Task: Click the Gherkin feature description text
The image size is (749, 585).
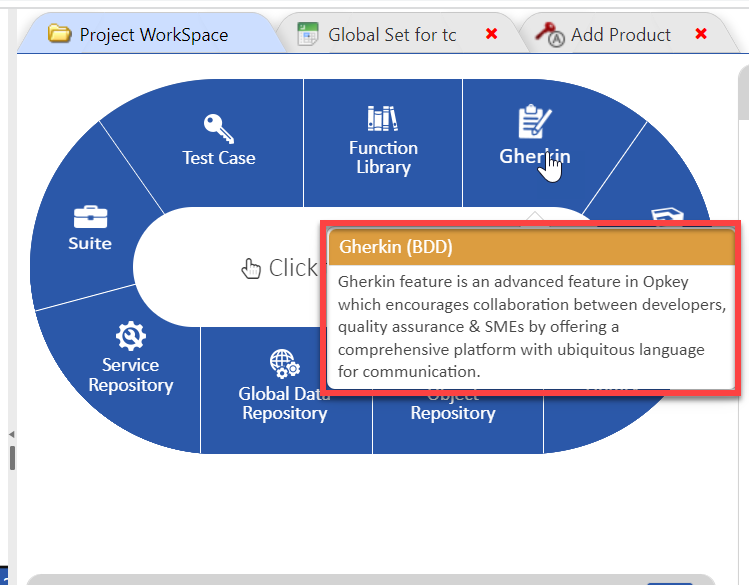Action: coord(531,327)
